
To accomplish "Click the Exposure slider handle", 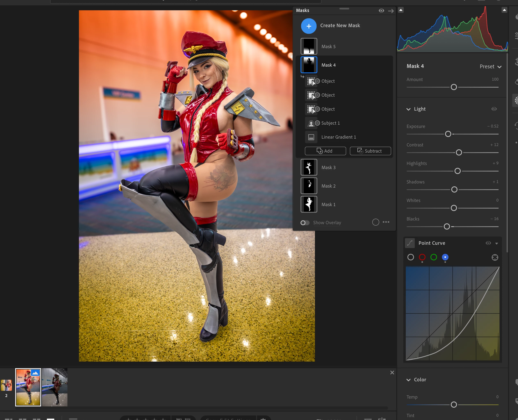I will 448,134.
